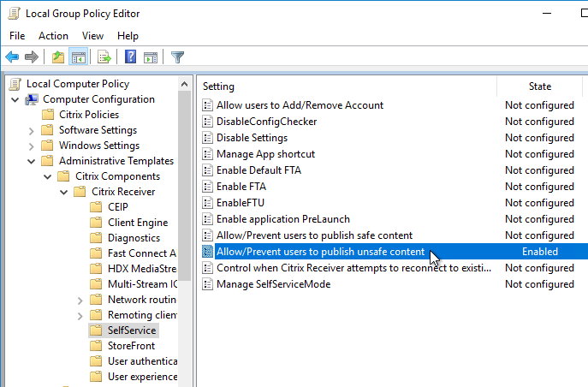Toggle the Show/Hide Console Tree toolbar icon
Image resolution: width=588 pixels, height=387 pixels.
pyautogui.click(x=79, y=57)
